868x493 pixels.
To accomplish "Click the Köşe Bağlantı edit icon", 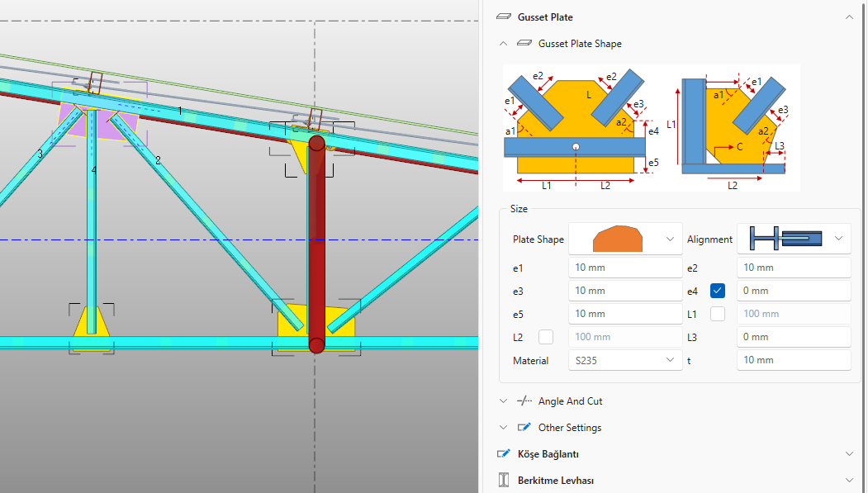I will coord(504,454).
